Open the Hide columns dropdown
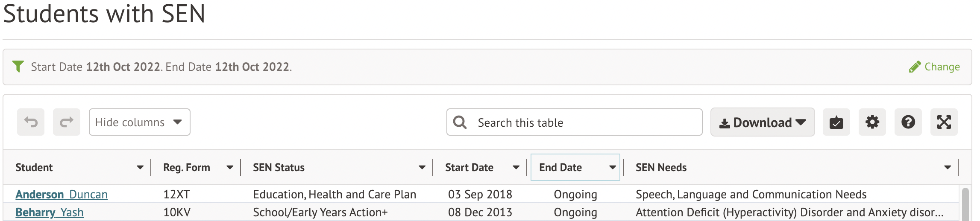 (139, 122)
